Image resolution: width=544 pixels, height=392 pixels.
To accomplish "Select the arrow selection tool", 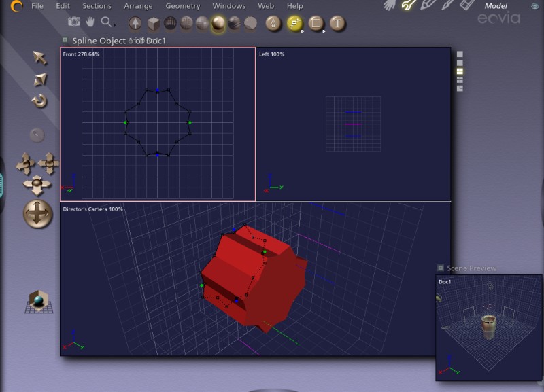I will pos(39,57).
